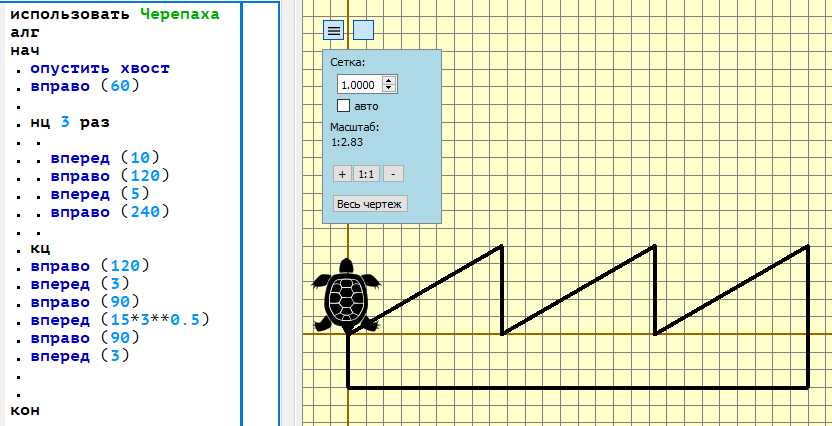Click the вперед (10) line inside the loop
This screenshot has width=832, height=426.
pos(105,158)
